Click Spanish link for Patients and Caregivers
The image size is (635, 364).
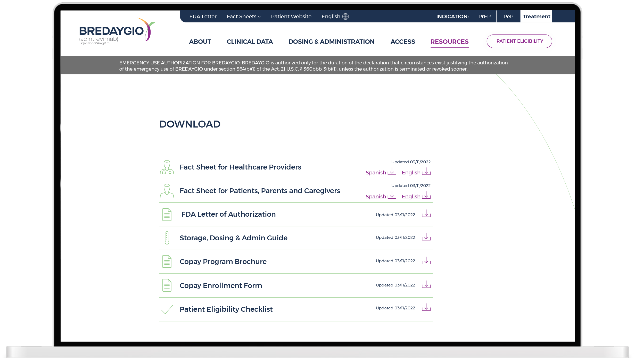tap(376, 197)
